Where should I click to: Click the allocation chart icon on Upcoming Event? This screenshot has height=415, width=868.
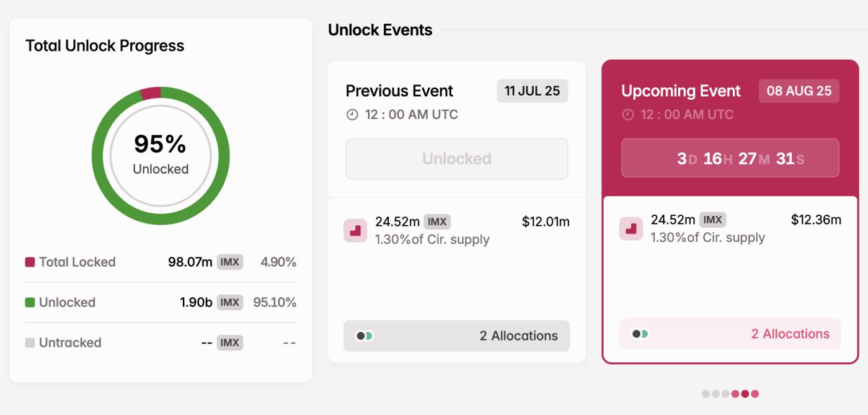click(632, 230)
